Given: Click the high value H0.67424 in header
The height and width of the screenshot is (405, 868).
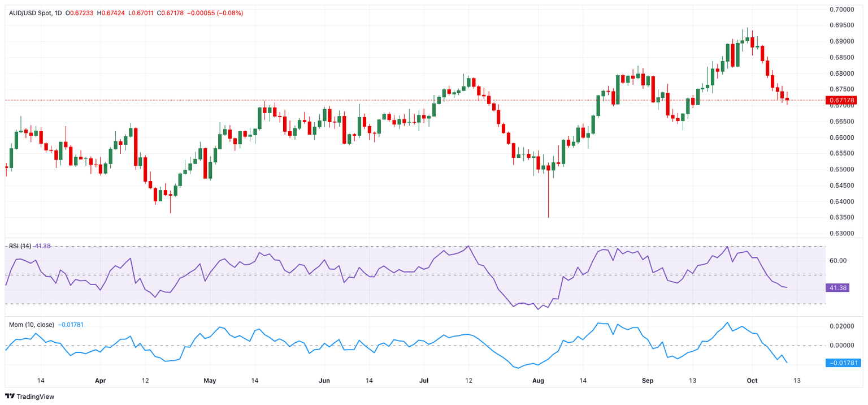Looking at the screenshot, I should click(112, 13).
